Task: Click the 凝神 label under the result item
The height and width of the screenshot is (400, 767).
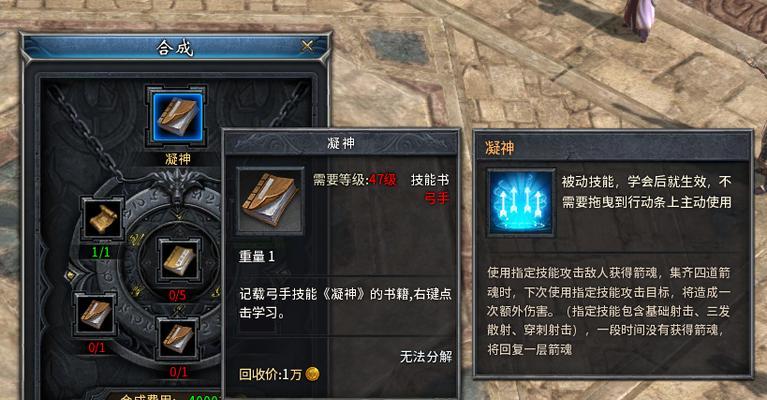Action: pyautogui.click(x=178, y=159)
